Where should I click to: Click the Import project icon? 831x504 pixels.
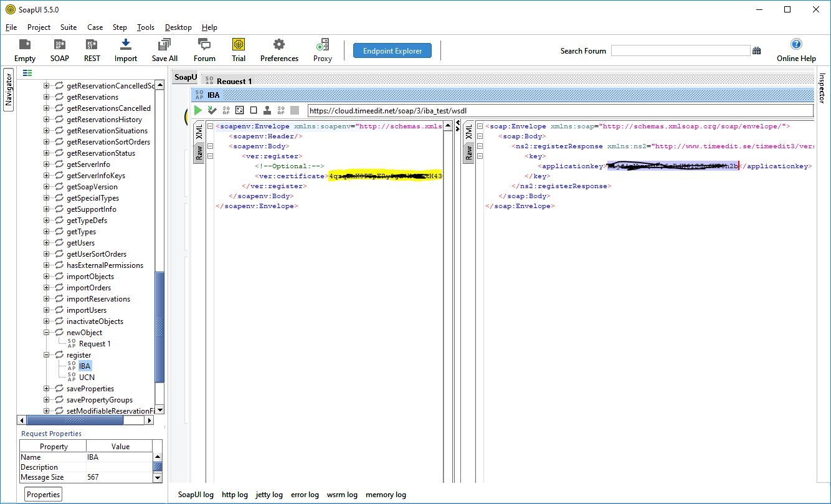[x=126, y=50]
